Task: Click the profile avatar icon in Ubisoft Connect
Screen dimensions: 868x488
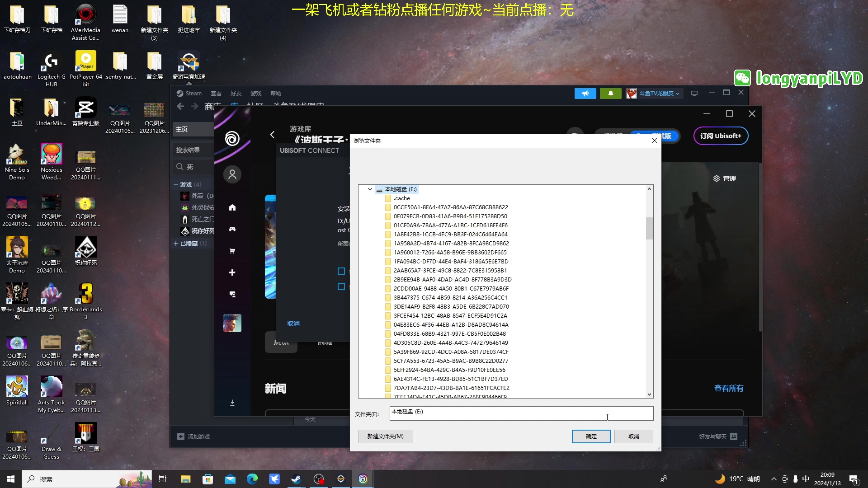Action: 232,174
